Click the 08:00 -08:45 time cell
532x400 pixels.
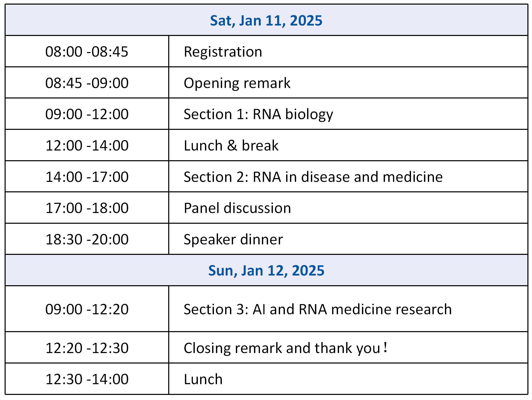coord(87,52)
